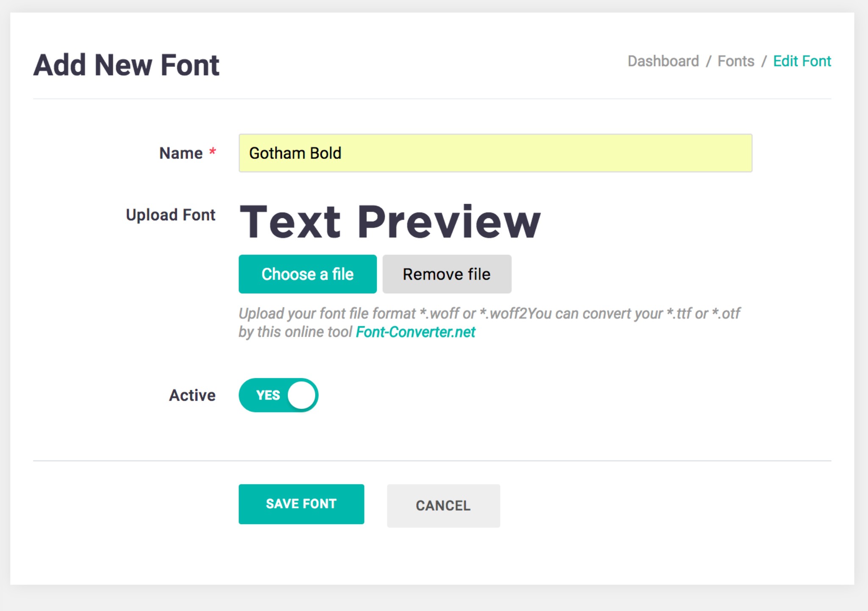This screenshot has width=868, height=611.
Task: Click the white knob of Active toggle
Action: (x=302, y=395)
